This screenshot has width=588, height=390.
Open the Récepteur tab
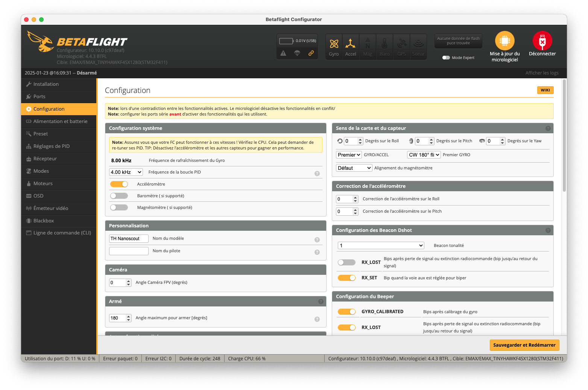59,158
